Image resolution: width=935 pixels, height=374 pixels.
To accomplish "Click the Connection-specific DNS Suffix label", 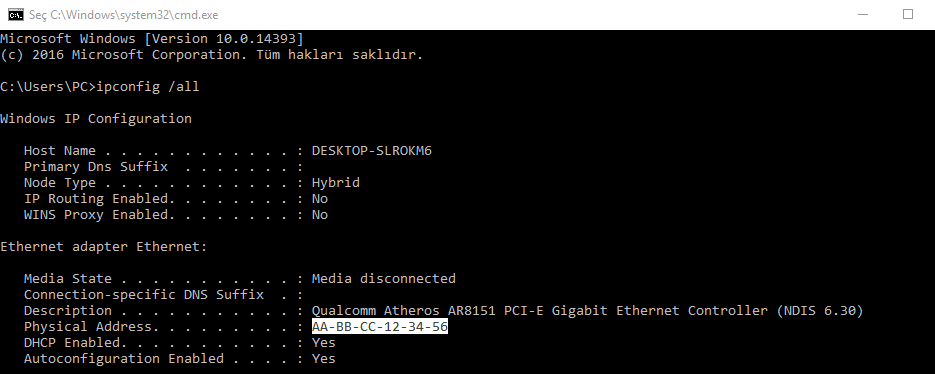I will point(144,295).
